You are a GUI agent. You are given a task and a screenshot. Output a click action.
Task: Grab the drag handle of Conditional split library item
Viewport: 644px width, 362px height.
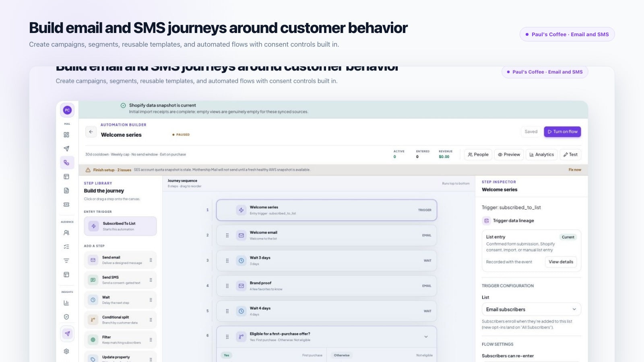[x=151, y=320]
